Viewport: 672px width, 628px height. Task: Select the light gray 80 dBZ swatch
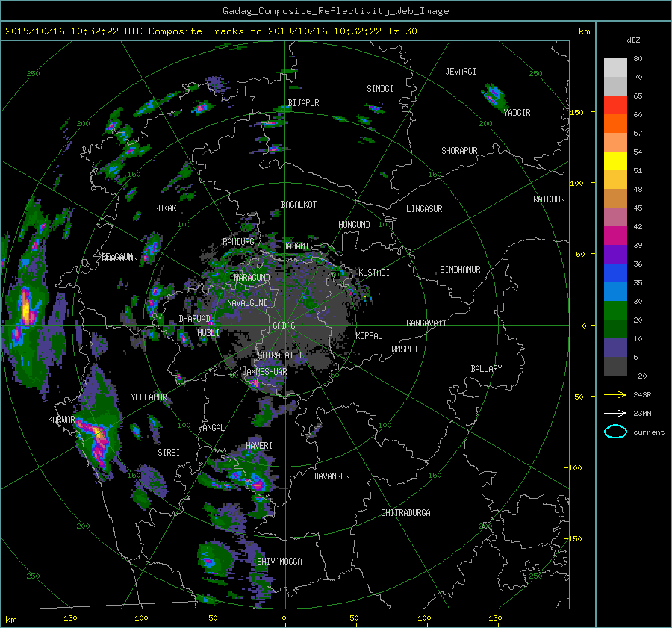point(615,67)
